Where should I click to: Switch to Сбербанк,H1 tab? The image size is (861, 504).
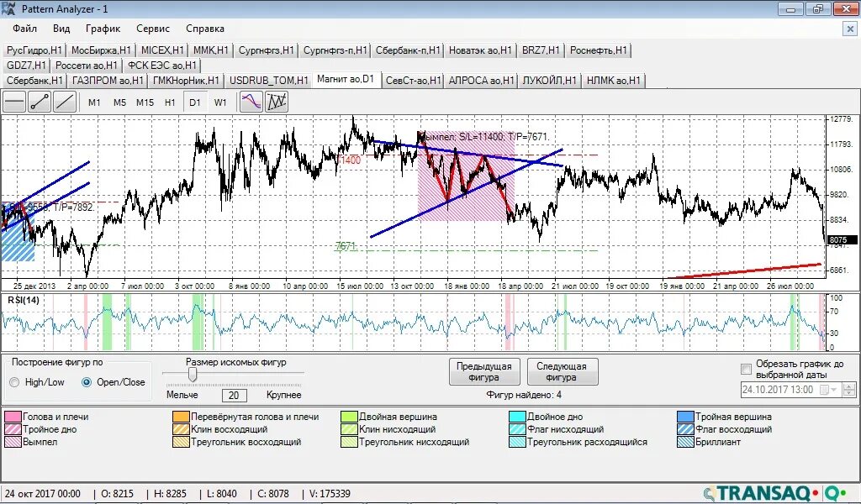click(x=34, y=81)
